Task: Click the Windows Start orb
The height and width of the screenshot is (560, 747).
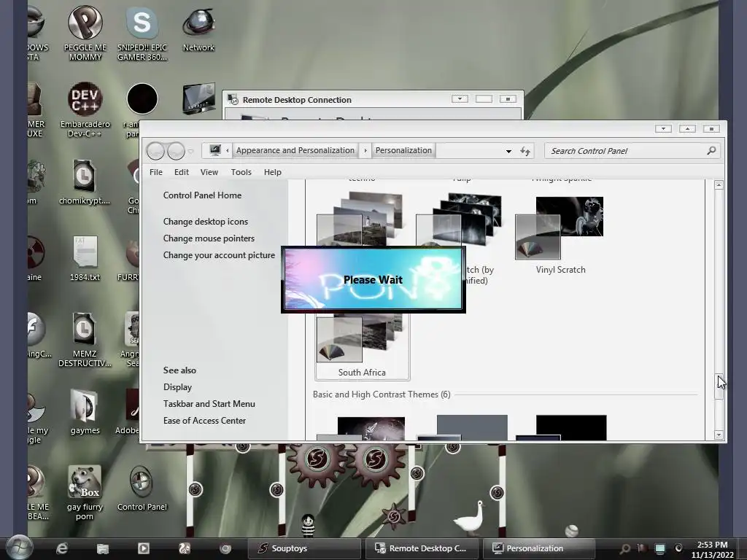Action: click(x=18, y=548)
